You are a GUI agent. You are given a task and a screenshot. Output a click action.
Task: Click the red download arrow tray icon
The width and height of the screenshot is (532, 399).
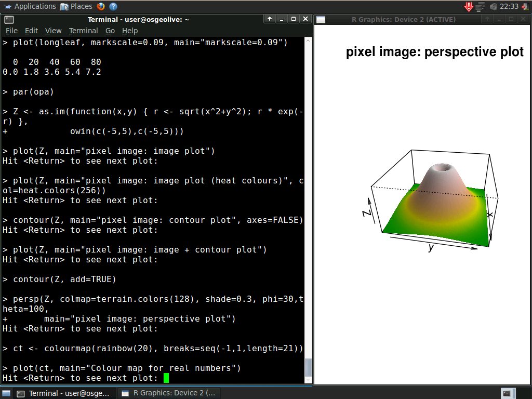click(x=469, y=6)
